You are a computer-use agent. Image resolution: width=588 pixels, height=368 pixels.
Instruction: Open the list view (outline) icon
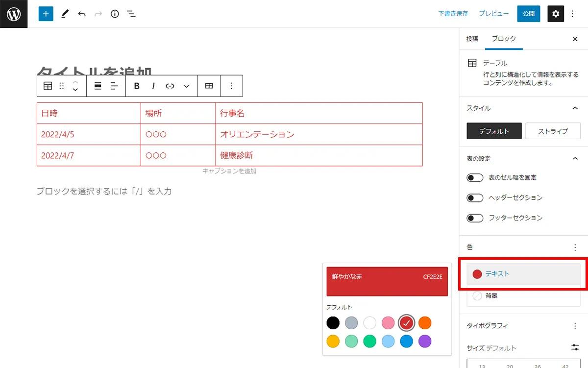point(131,14)
